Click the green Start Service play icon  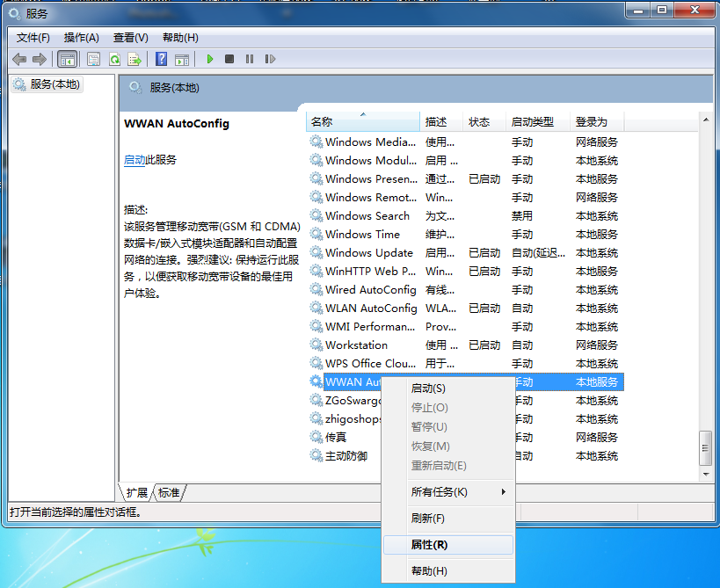click(210, 59)
